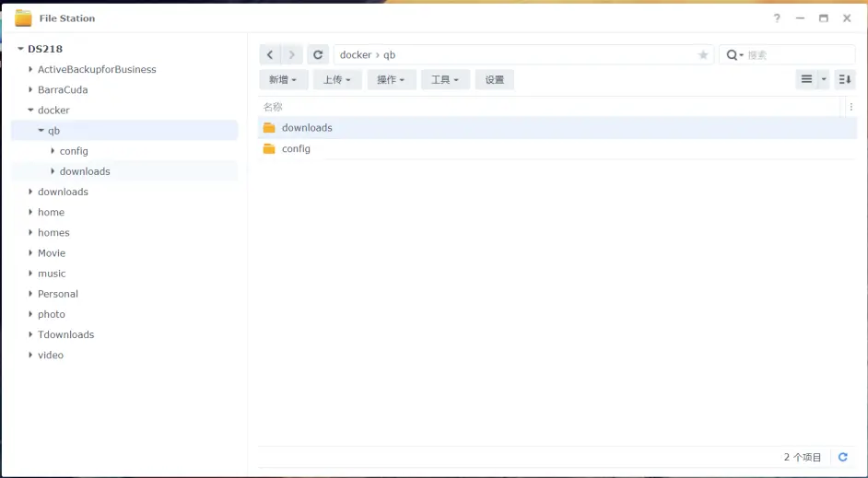Select Tdownloads shared folder
The width and height of the screenshot is (868, 478).
pos(65,334)
